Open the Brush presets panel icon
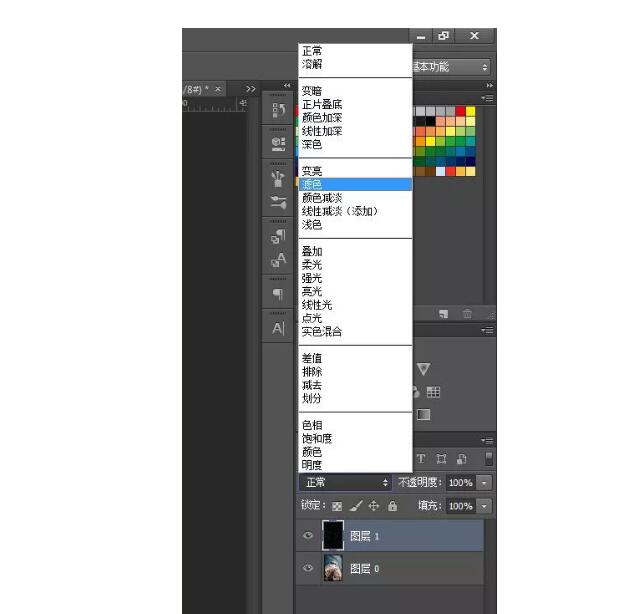The width and height of the screenshot is (639, 614). coord(279,178)
